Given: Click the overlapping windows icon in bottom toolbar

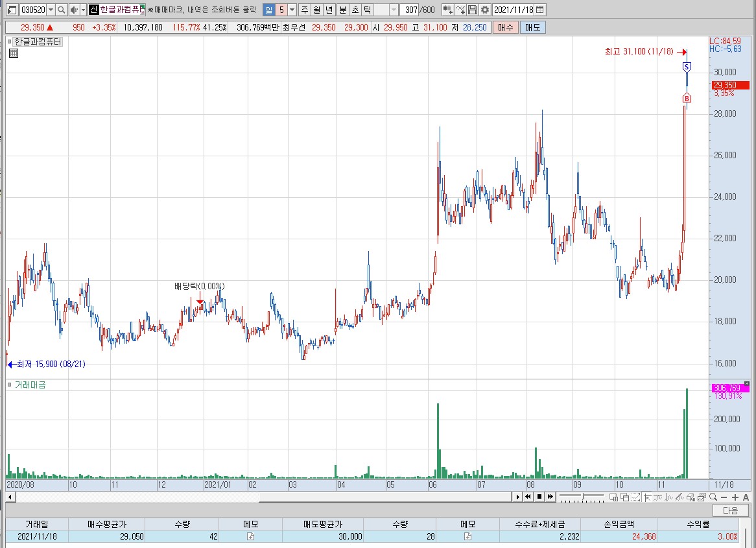Looking at the screenshot, I should [625, 497].
